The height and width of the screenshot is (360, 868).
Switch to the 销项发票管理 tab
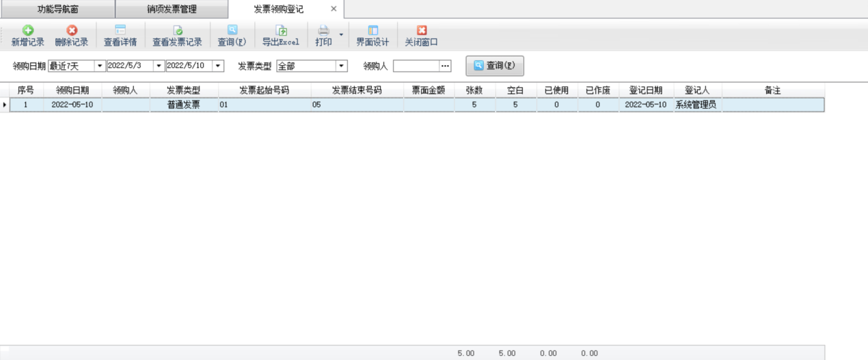point(172,10)
